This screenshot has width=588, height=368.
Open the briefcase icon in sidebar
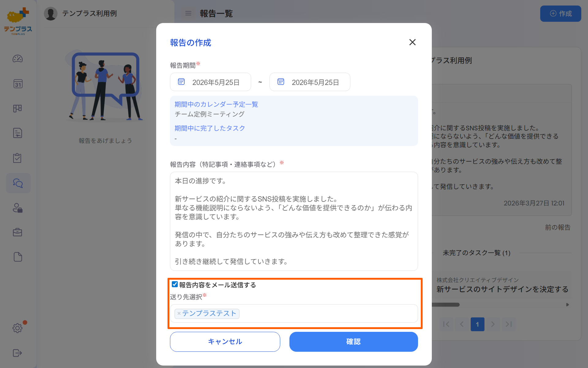click(18, 232)
